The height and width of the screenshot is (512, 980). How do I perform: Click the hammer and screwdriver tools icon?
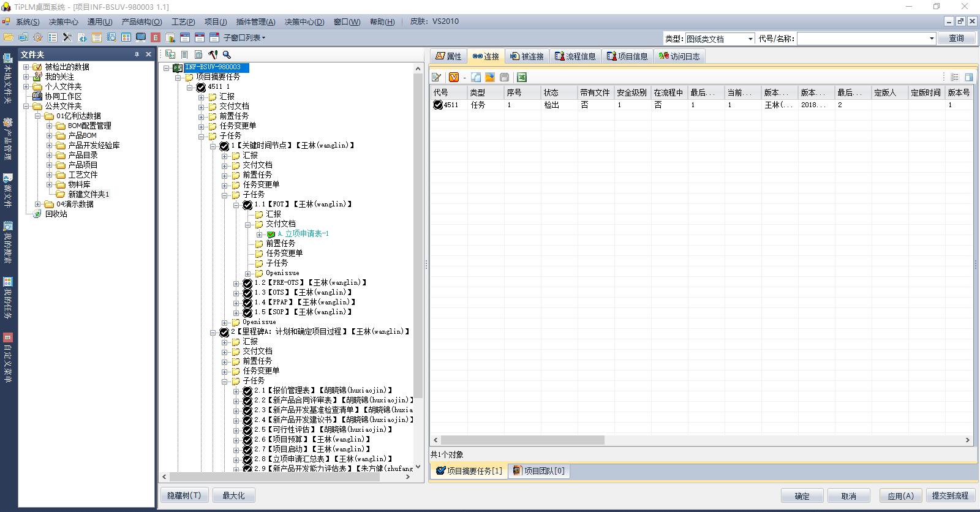click(x=213, y=55)
